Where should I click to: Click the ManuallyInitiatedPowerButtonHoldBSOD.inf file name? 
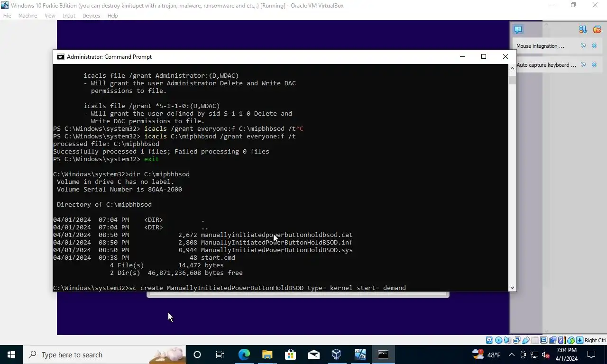[277, 242]
